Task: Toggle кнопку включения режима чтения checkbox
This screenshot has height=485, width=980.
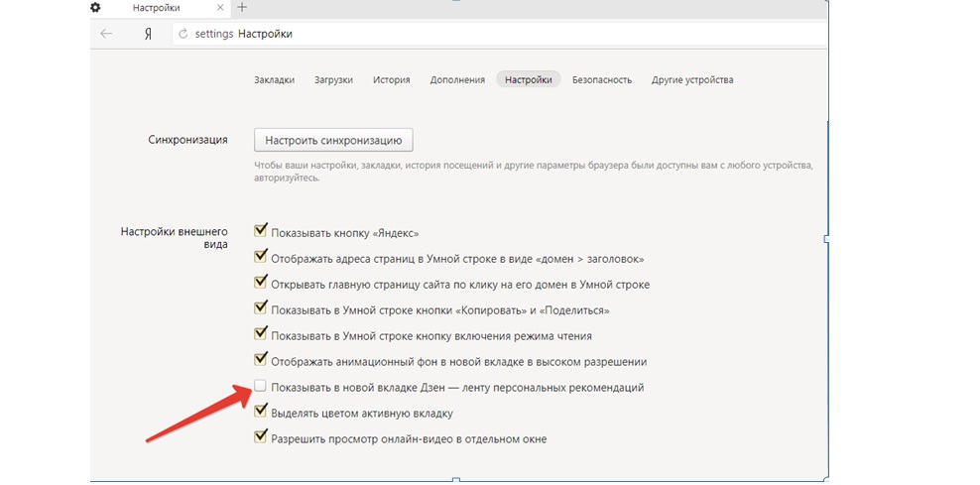Action: pos(261,334)
